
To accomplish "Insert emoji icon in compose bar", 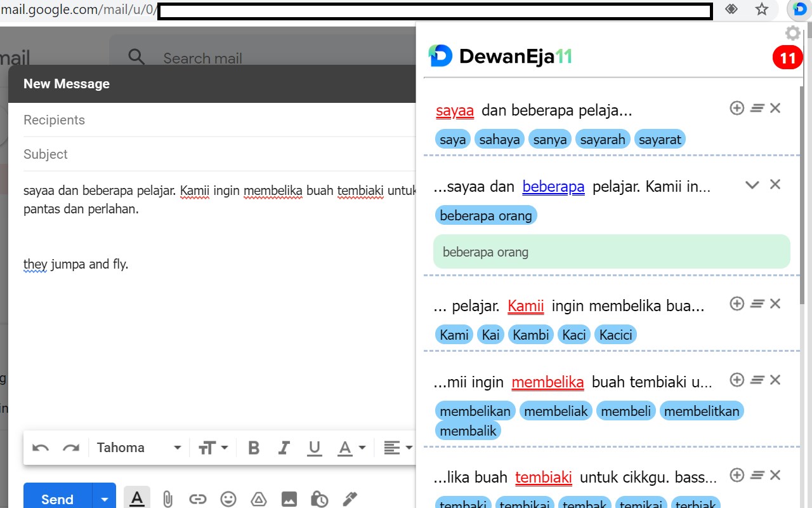I will (228, 499).
